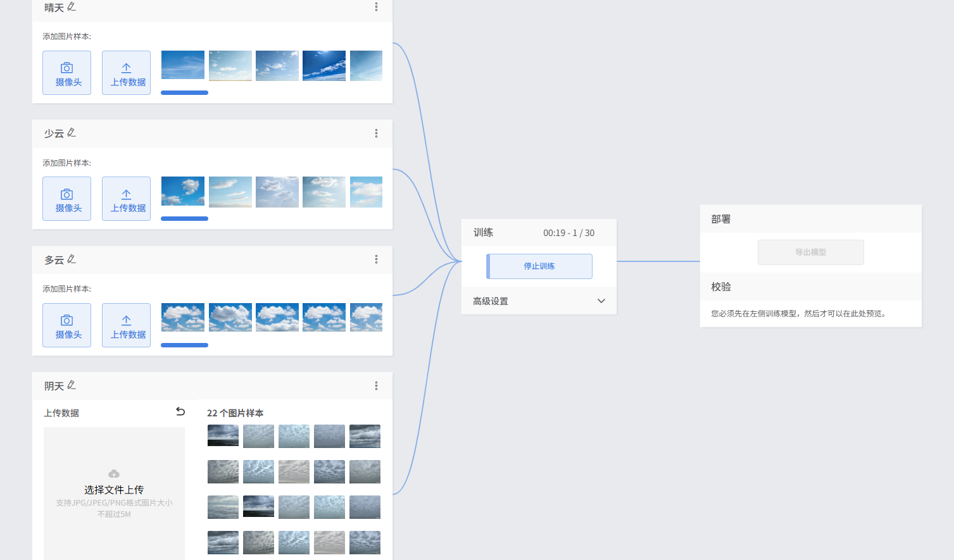
Task: Expand the 高级设置 section
Action: coord(601,301)
